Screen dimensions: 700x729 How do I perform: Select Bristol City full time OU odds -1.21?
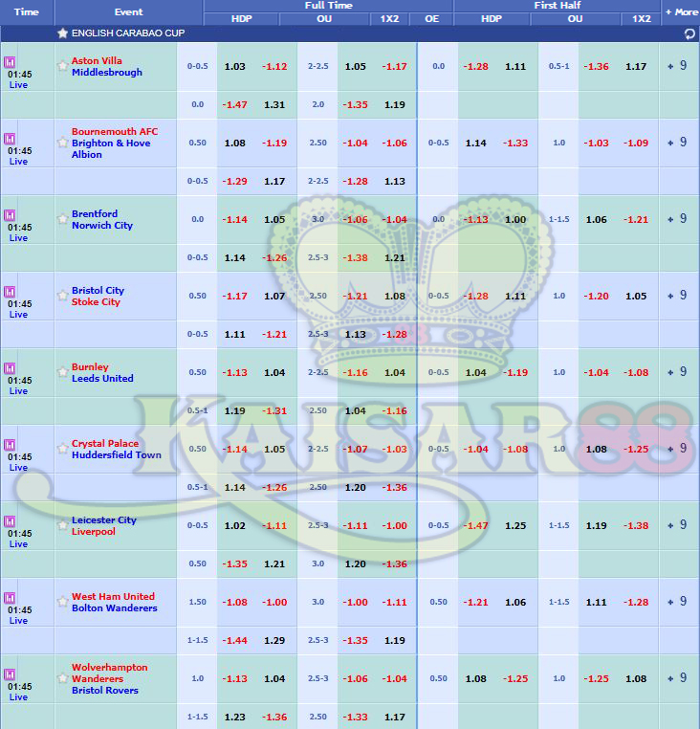tap(355, 297)
